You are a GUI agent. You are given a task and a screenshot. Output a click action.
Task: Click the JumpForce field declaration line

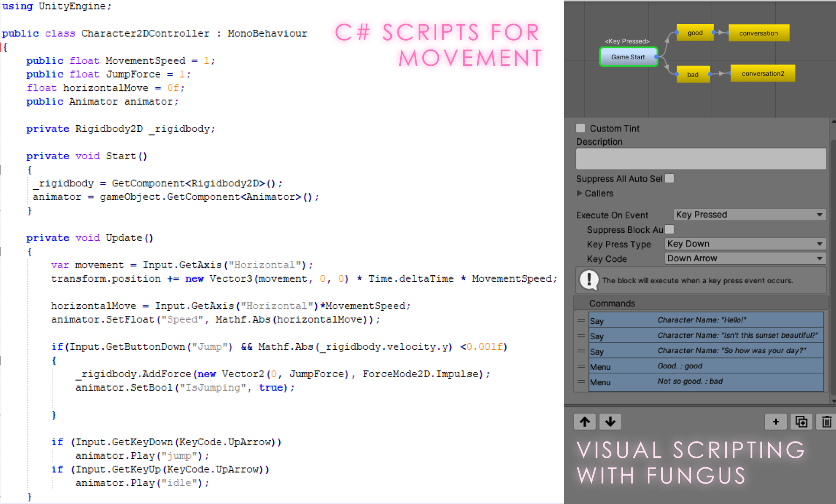tap(108, 74)
